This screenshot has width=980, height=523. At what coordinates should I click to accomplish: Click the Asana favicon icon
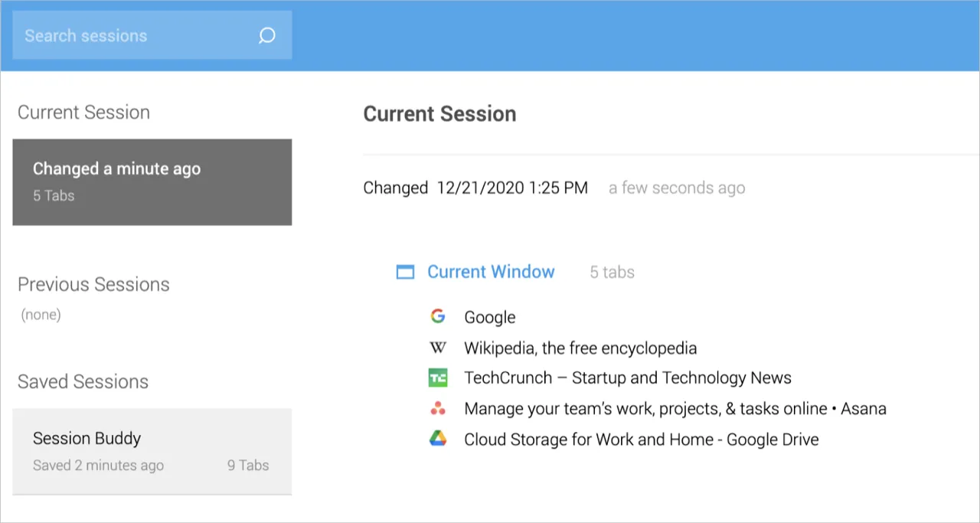pyautogui.click(x=437, y=408)
